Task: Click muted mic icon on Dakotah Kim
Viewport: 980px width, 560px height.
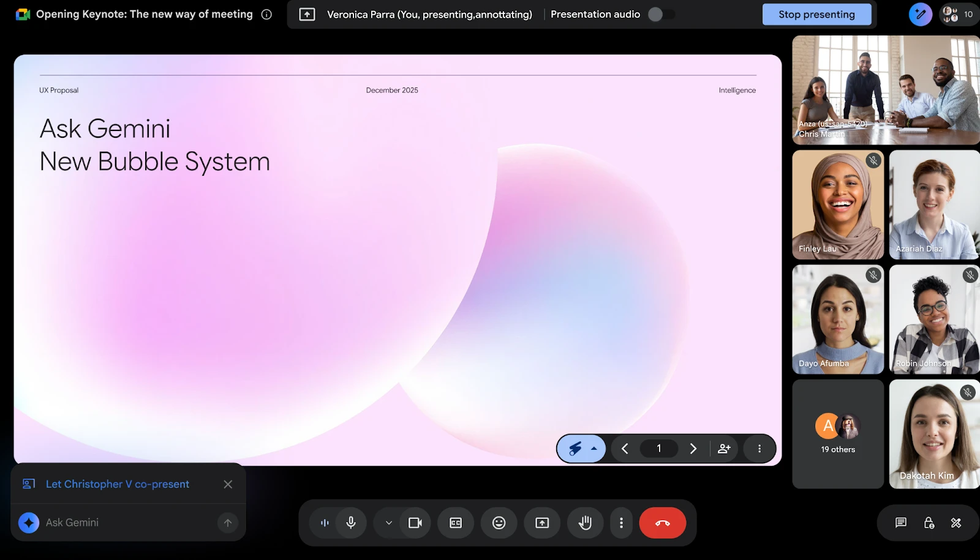Action: (x=968, y=392)
